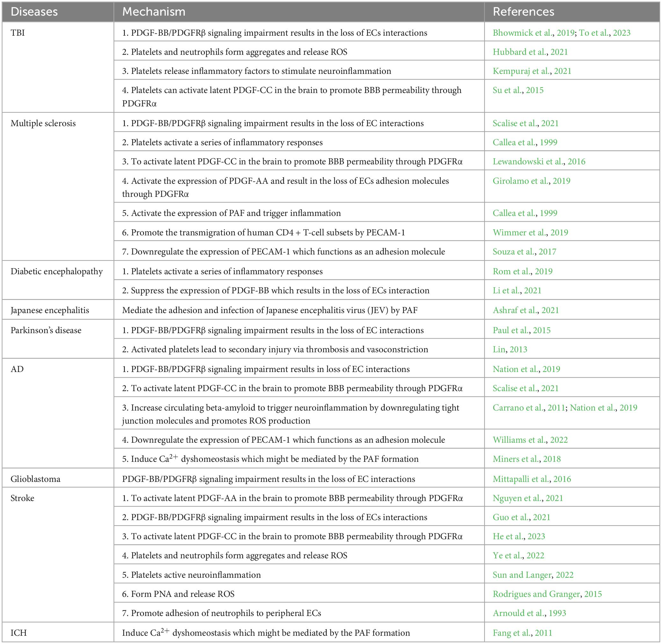Open the Su et al., 2015 citation
Screen dimensions: 662x644
click(x=518, y=90)
